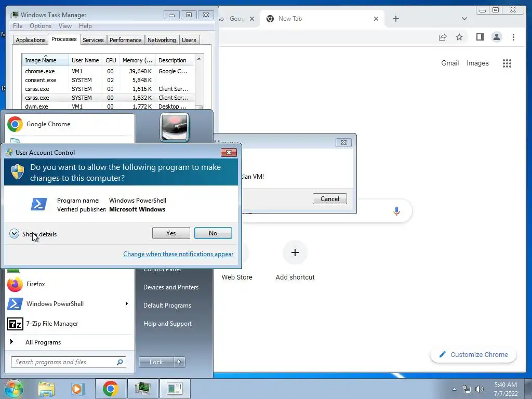The height and width of the screenshot is (399, 532).
Task: Sort processes by Image Name column
Action: pos(45,60)
